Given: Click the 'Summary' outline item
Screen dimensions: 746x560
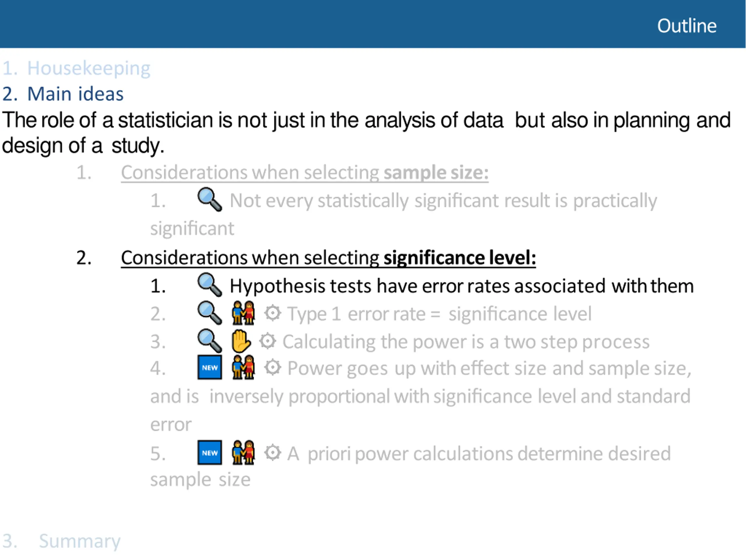Looking at the screenshot, I should coord(61,541).
